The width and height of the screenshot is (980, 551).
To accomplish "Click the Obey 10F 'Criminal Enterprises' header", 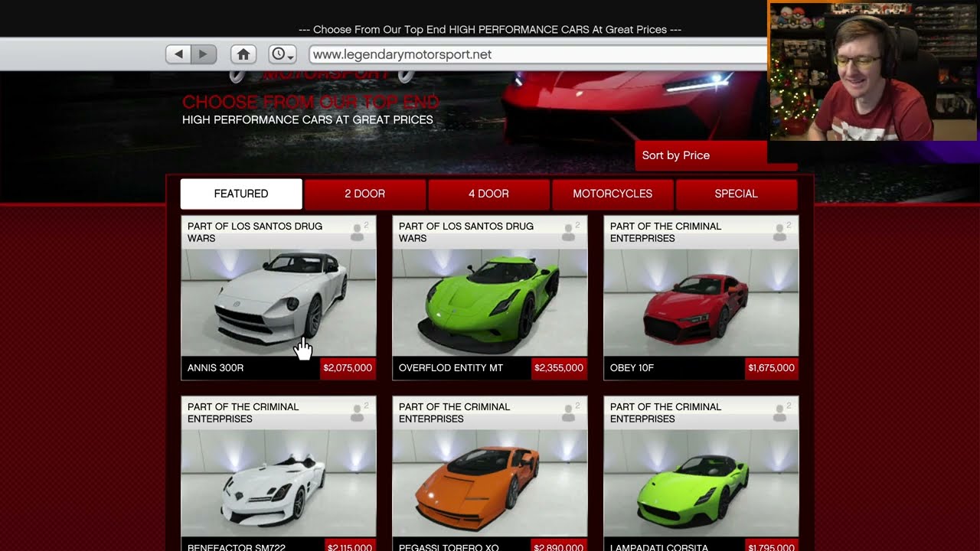I will tap(665, 232).
